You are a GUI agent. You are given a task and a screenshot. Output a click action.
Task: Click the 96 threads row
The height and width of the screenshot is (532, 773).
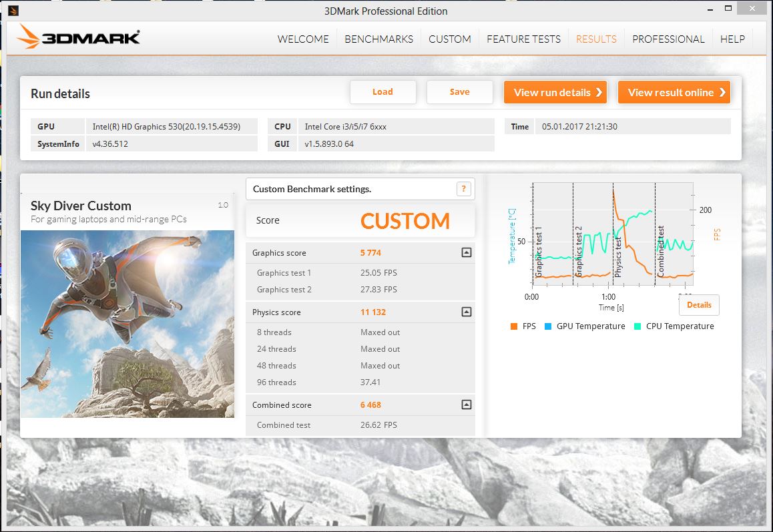coord(360,382)
